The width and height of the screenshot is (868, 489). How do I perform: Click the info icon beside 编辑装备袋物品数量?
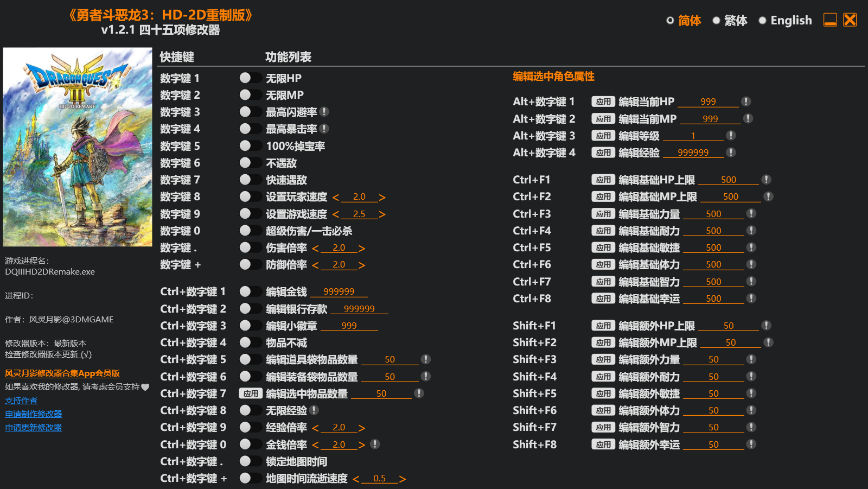426,376
